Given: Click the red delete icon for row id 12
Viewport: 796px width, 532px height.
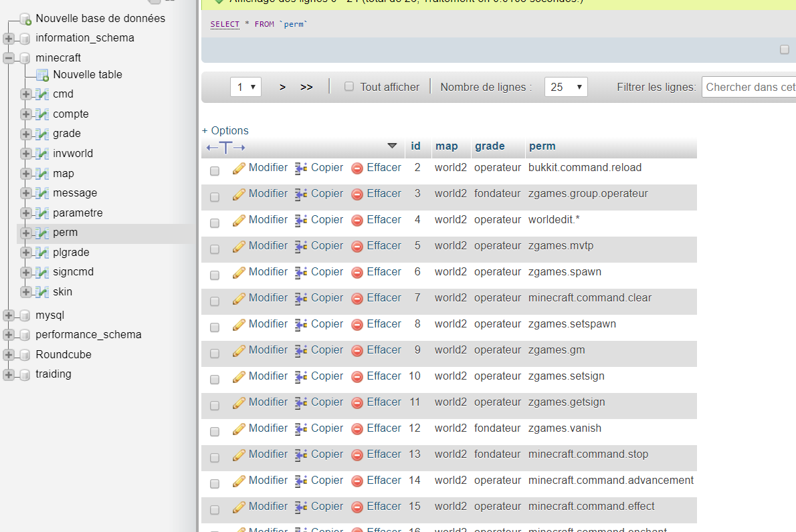Looking at the screenshot, I should pyautogui.click(x=357, y=429).
